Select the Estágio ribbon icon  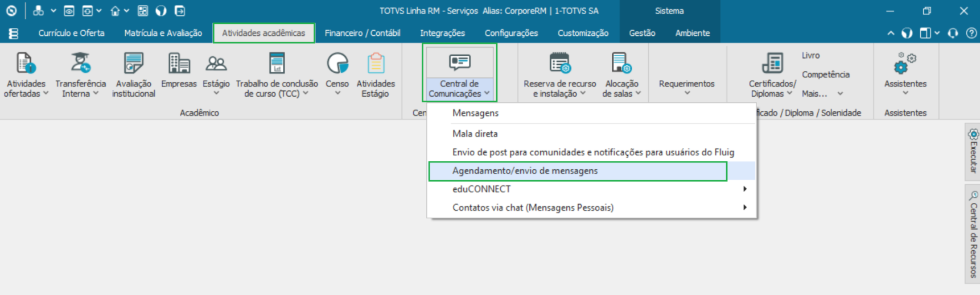click(x=216, y=74)
